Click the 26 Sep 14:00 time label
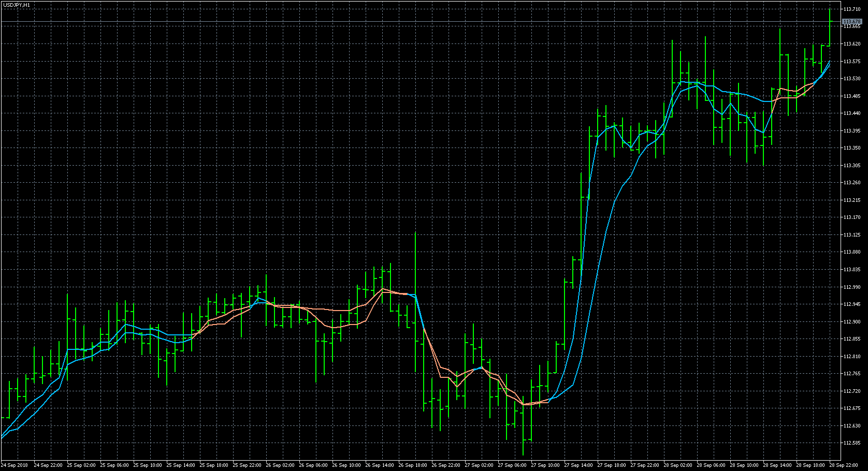The height and width of the screenshot is (471, 868). [380, 465]
